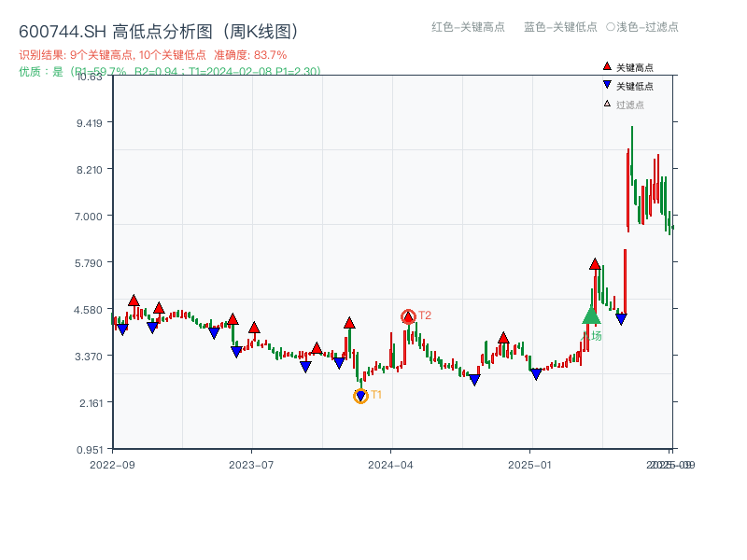This screenshot has width=747, height=560.
Task: Click the circled T2 high-point marker
Action: click(x=408, y=315)
